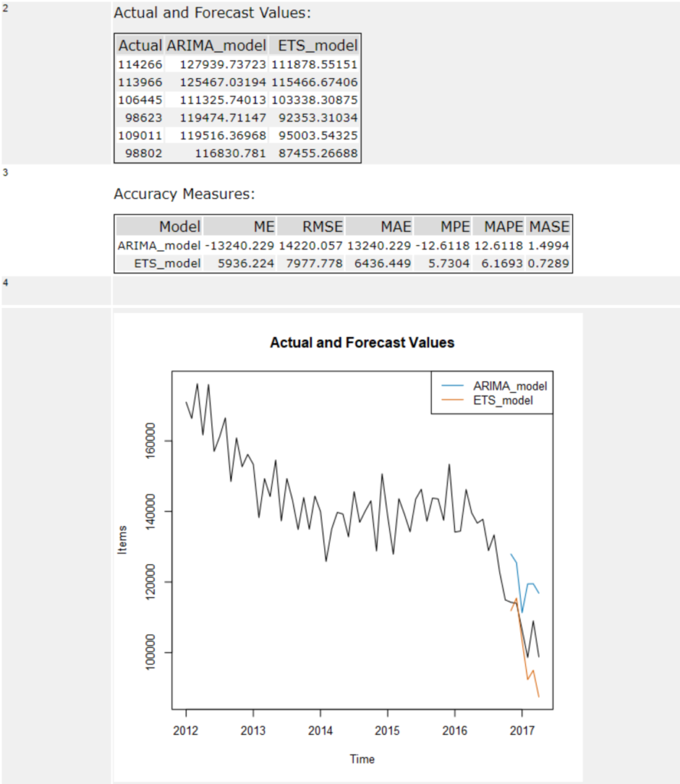Click the 2012 label on time axis
Screen dimensions: 680x784
coord(185,731)
